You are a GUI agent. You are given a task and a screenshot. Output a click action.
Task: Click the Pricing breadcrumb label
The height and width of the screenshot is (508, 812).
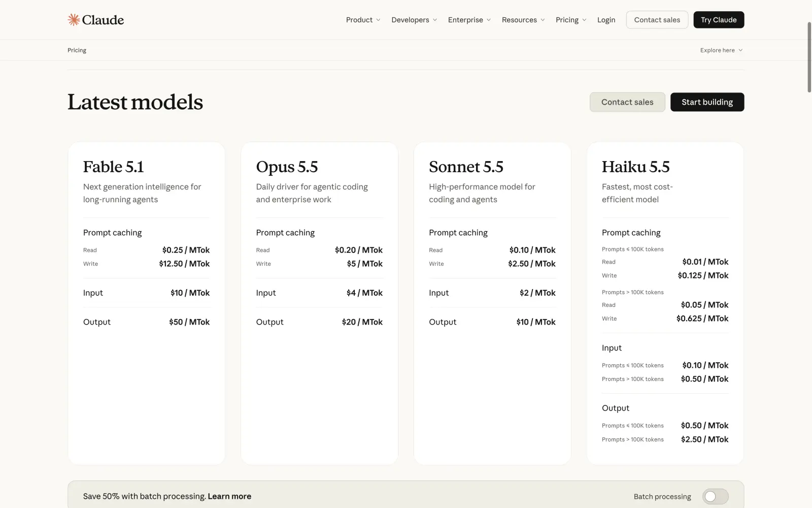[77, 50]
